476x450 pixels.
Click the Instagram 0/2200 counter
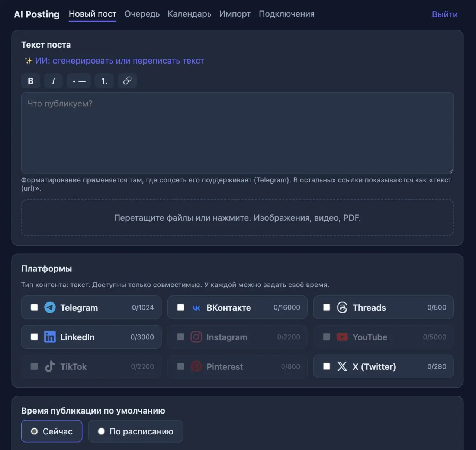[x=289, y=337]
